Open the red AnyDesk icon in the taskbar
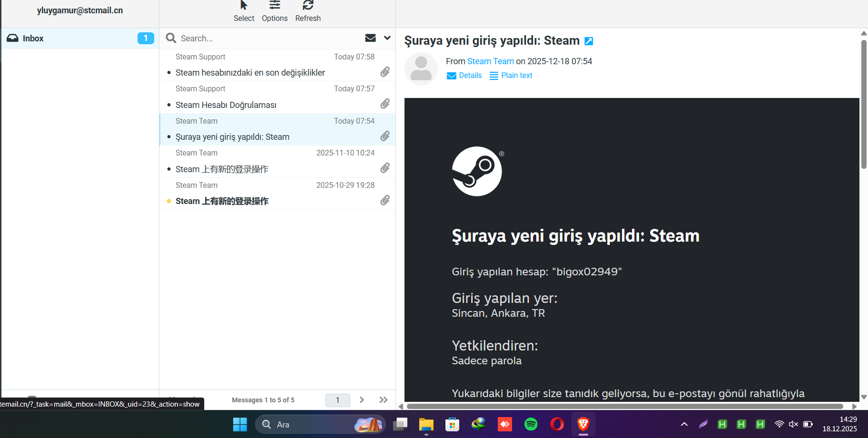This screenshot has width=868, height=438. tap(505, 424)
